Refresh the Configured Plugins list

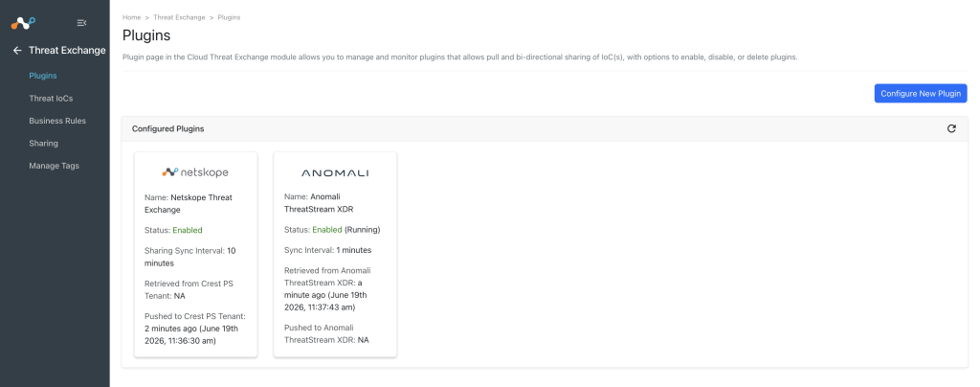pyautogui.click(x=951, y=128)
